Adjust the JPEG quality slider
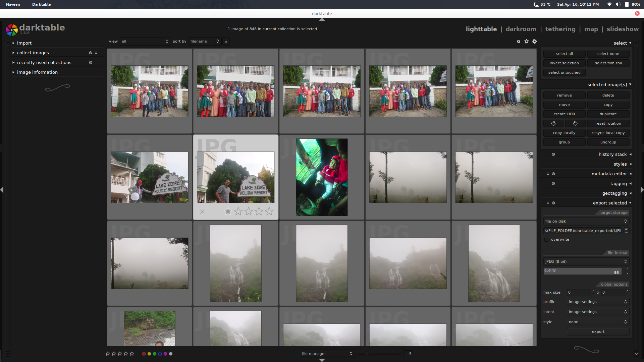The height and width of the screenshot is (362, 644). [583, 271]
